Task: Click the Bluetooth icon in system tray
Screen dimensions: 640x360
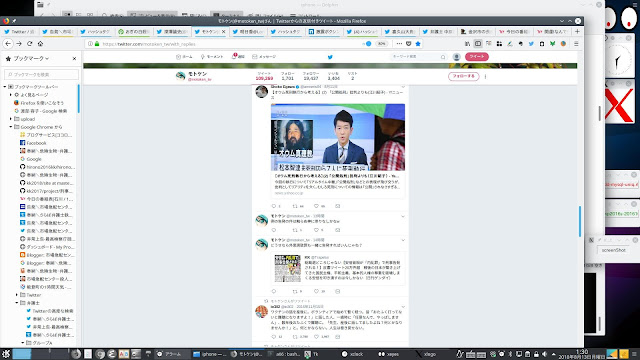Action: click(x=510, y=354)
